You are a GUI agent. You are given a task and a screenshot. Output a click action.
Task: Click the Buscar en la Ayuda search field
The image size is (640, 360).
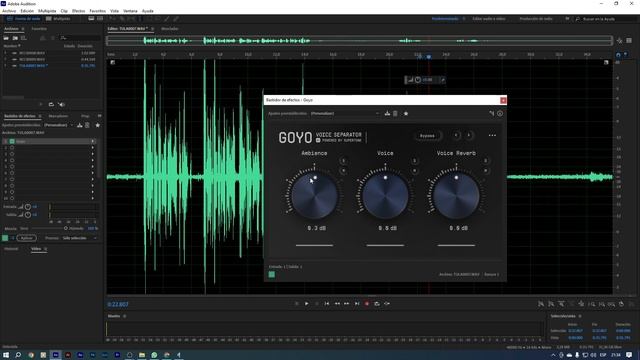605,19
